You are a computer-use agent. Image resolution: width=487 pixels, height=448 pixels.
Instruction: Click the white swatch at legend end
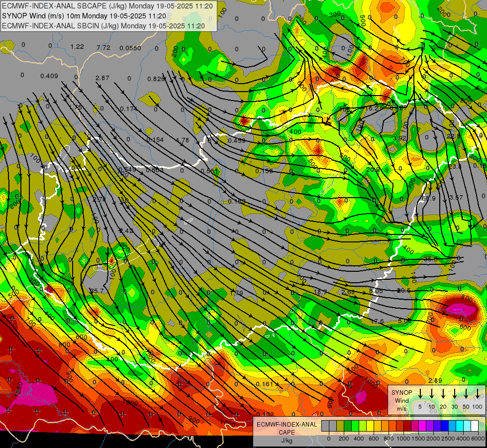pos(474,426)
